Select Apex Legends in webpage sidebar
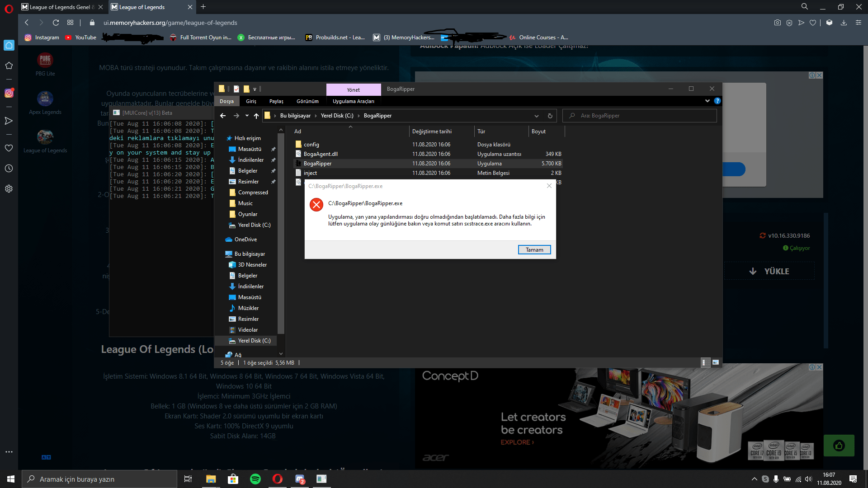 click(x=45, y=103)
